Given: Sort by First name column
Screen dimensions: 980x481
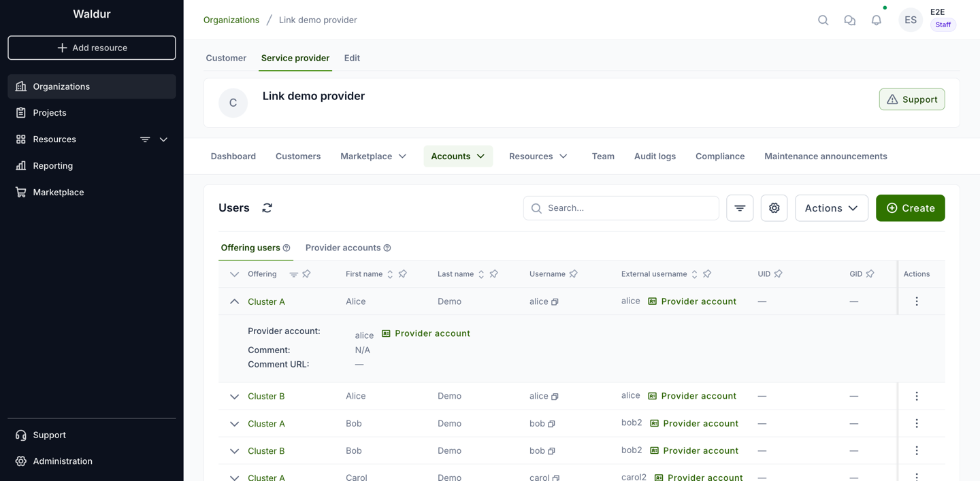Looking at the screenshot, I should (390, 274).
